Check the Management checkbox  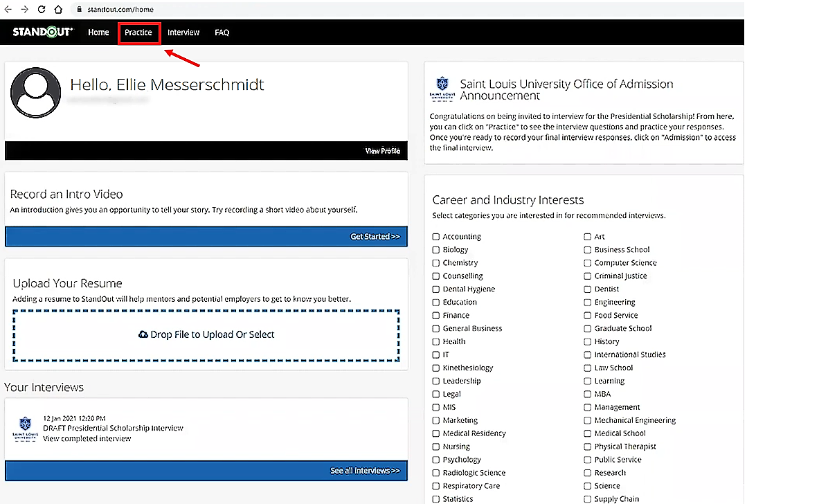pos(588,407)
